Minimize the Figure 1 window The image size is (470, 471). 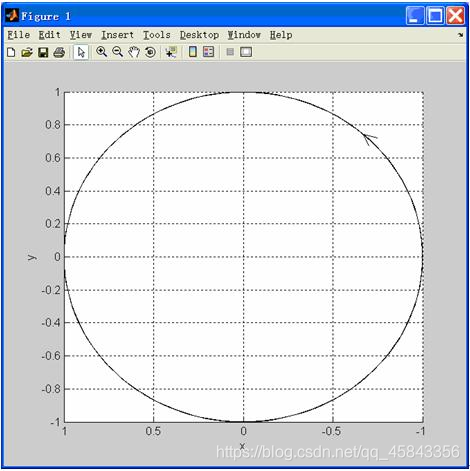[x=415, y=15]
